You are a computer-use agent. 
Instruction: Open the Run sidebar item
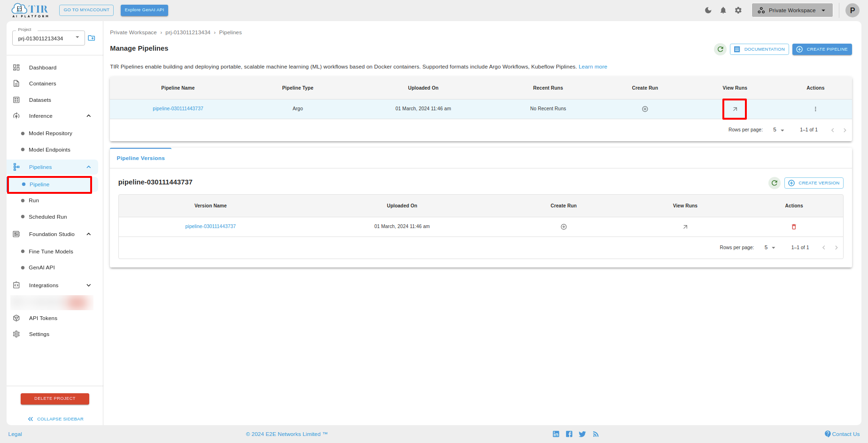(34, 200)
